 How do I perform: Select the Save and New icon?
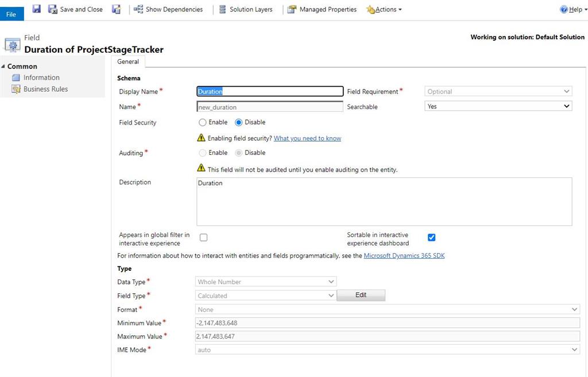click(x=117, y=9)
